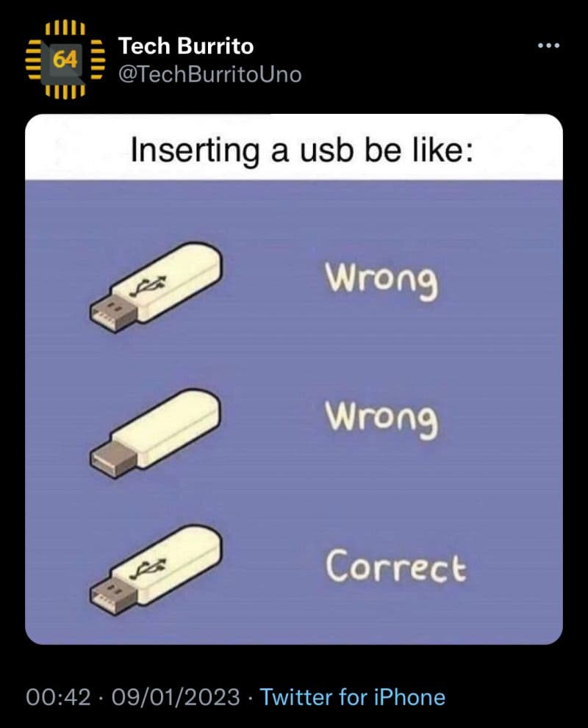
Task: Click the first Wrong label
Action: click(x=381, y=281)
